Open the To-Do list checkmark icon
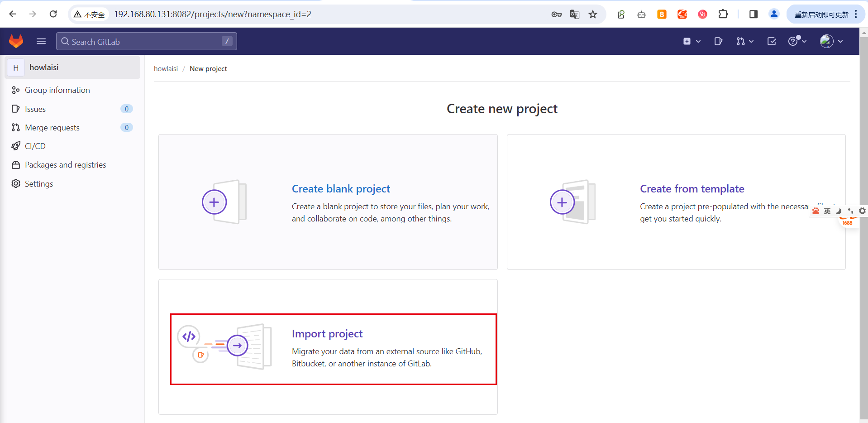The width and height of the screenshot is (868, 423). tap(772, 41)
